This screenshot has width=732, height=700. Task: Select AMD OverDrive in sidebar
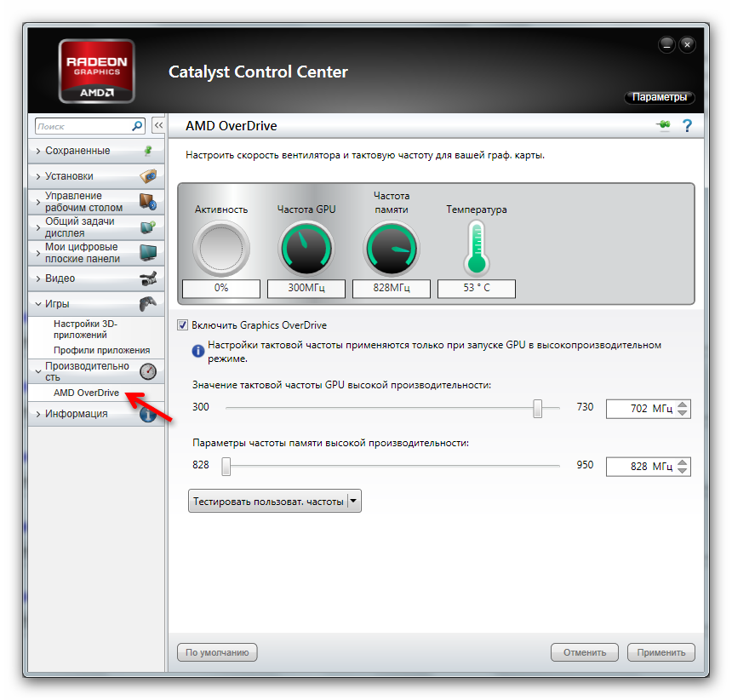click(x=86, y=393)
